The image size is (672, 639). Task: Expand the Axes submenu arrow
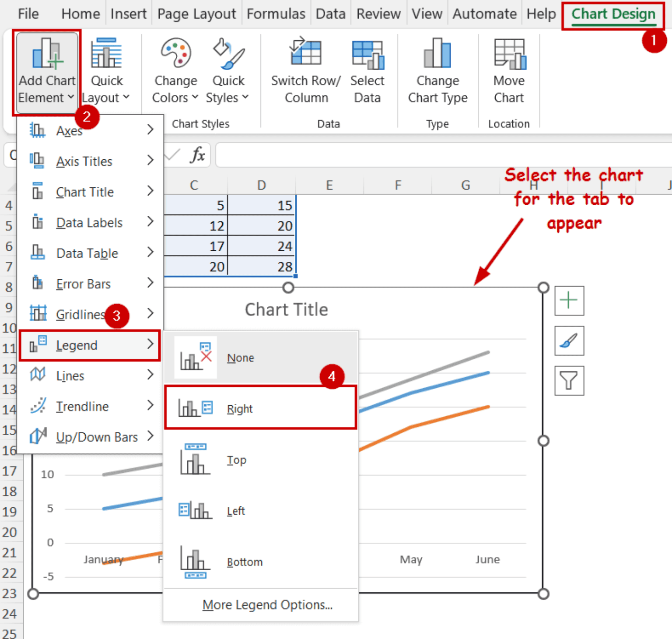coord(150,130)
